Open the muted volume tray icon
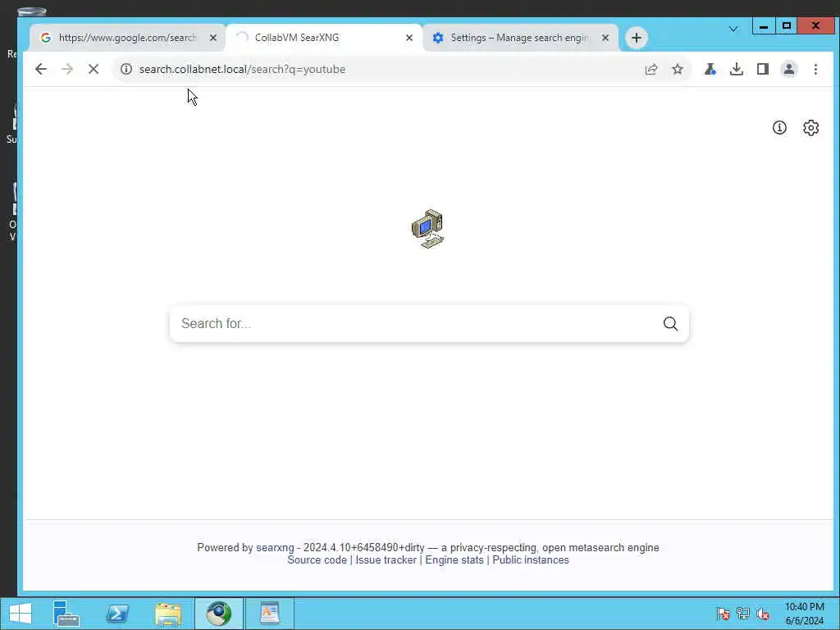This screenshot has width=840, height=630. point(763,614)
